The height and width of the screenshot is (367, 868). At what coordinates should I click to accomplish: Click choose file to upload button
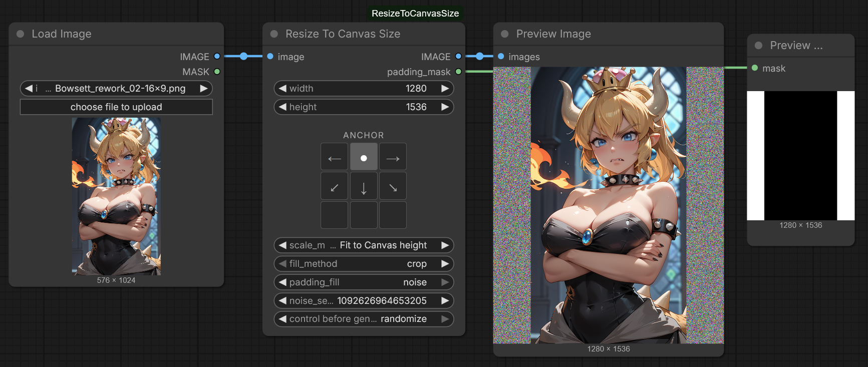(116, 107)
